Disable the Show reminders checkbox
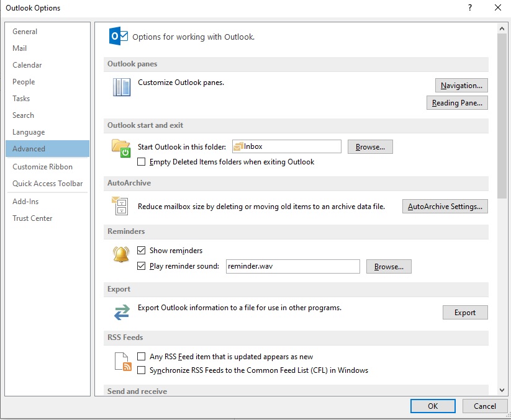511x420 pixels. 141,250
